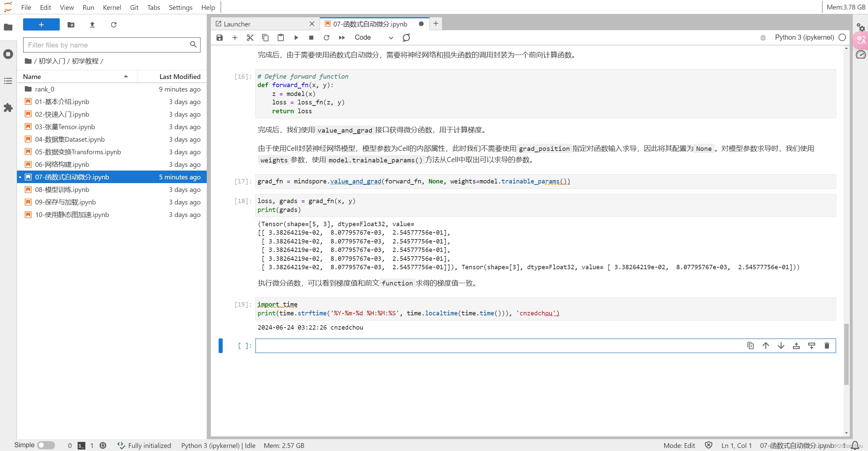This screenshot has width=868, height=451.
Task: Click the copy cell icon
Action: [750, 346]
